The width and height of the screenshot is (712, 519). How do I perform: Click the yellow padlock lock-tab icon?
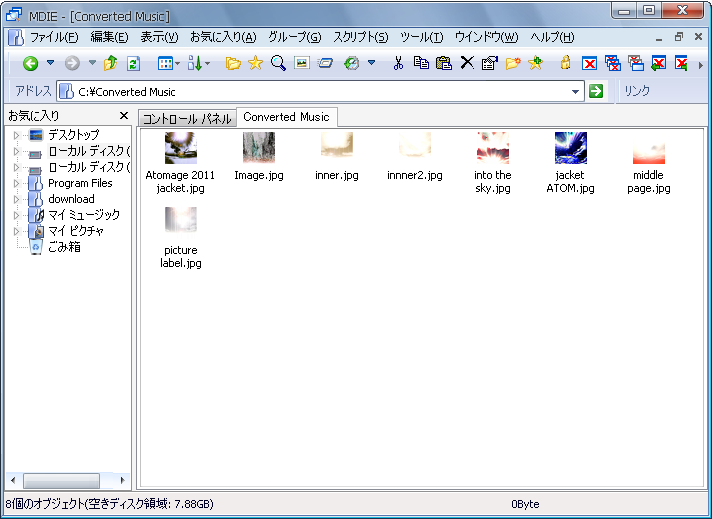pyautogui.click(x=566, y=63)
